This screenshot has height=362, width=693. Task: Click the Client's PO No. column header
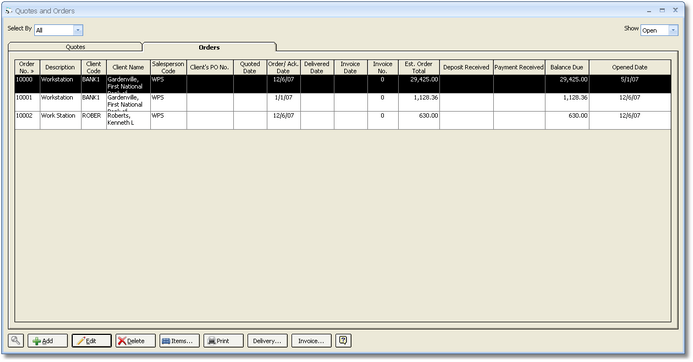[209, 67]
